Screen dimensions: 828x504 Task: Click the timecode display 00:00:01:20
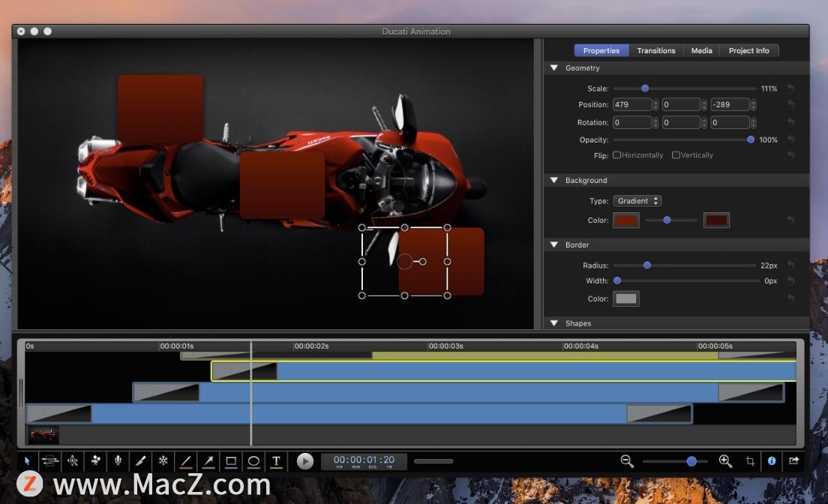click(x=364, y=460)
